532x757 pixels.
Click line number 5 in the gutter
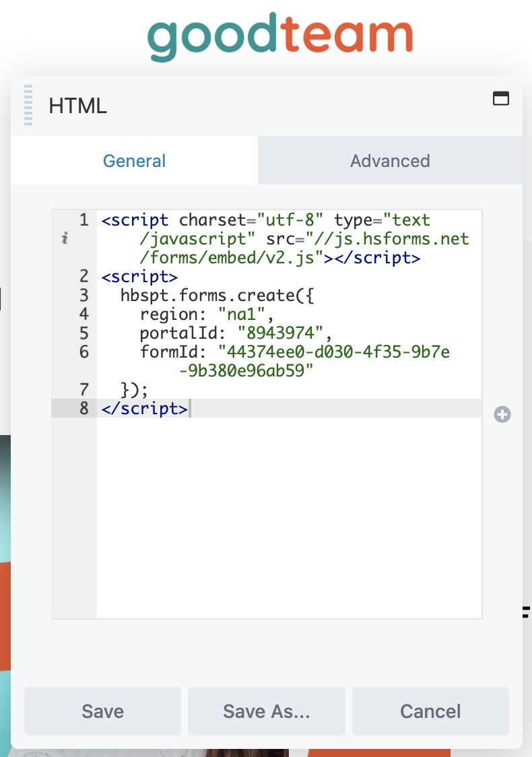click(84, 333)
